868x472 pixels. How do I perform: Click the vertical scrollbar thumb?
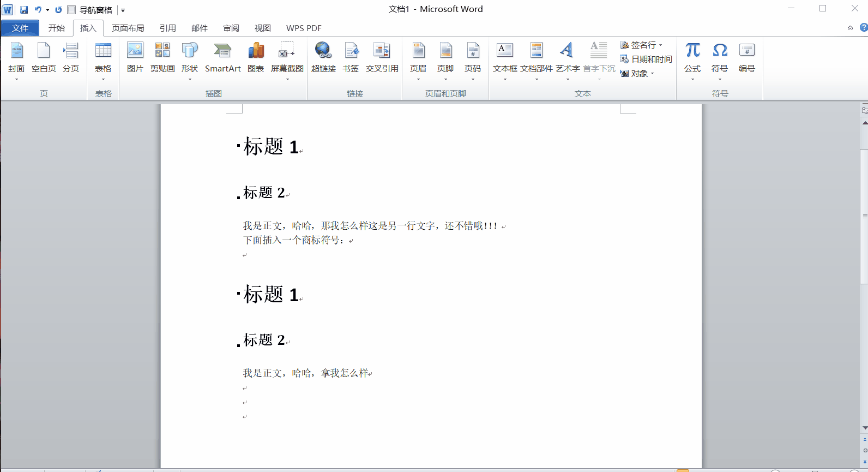click(x=864, y=216)
